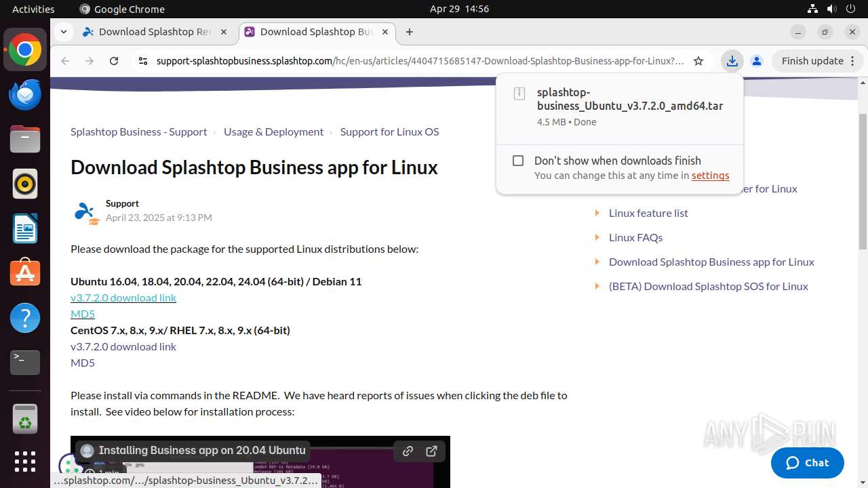This screenshot has height=488, width=868.
Task: Open the CentOS MD5 link
Action: coord(83,363)
